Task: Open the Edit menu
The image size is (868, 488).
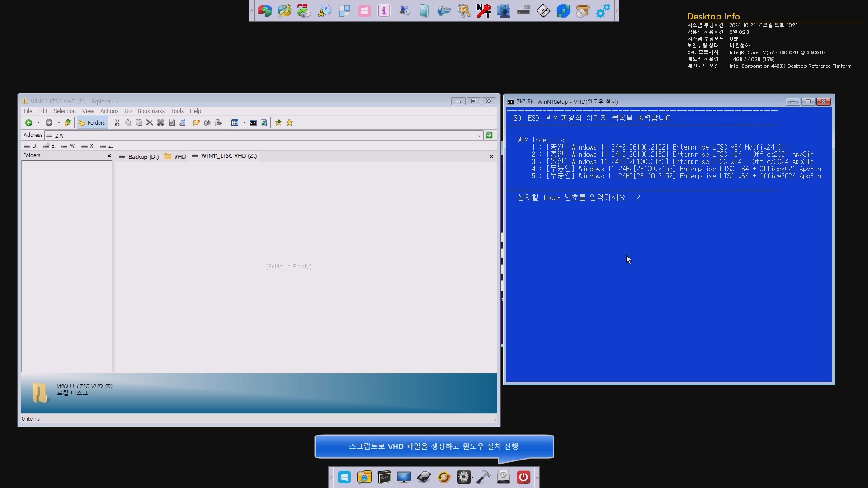Action: coord(43,111)
